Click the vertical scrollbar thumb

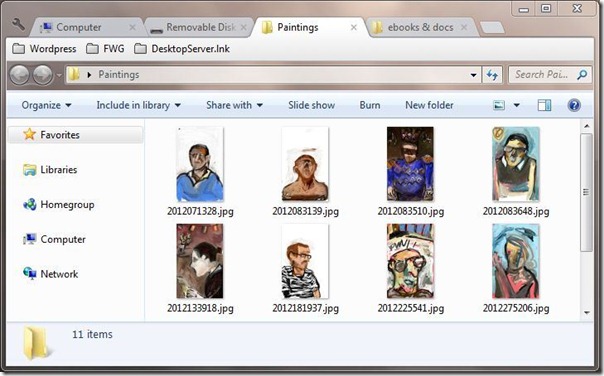click(587, 192)
